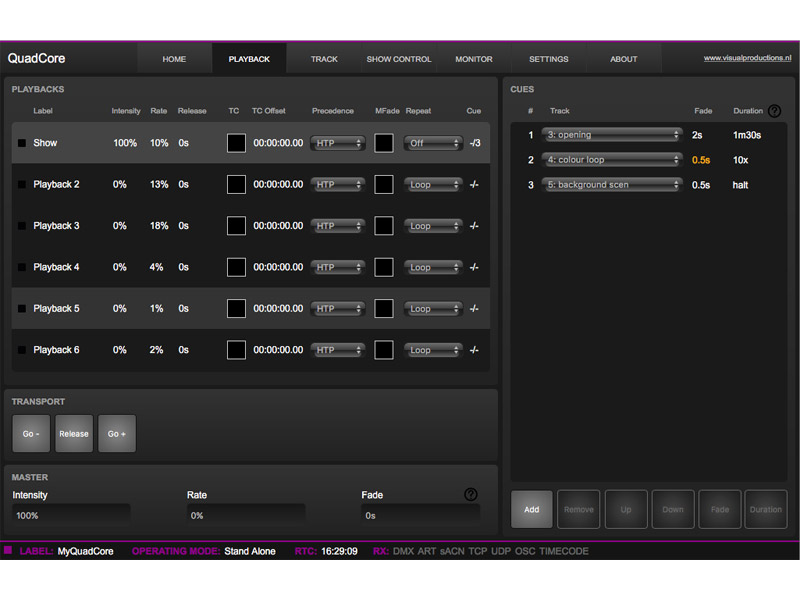Toggle the MFade box for Playback 2

384,184
